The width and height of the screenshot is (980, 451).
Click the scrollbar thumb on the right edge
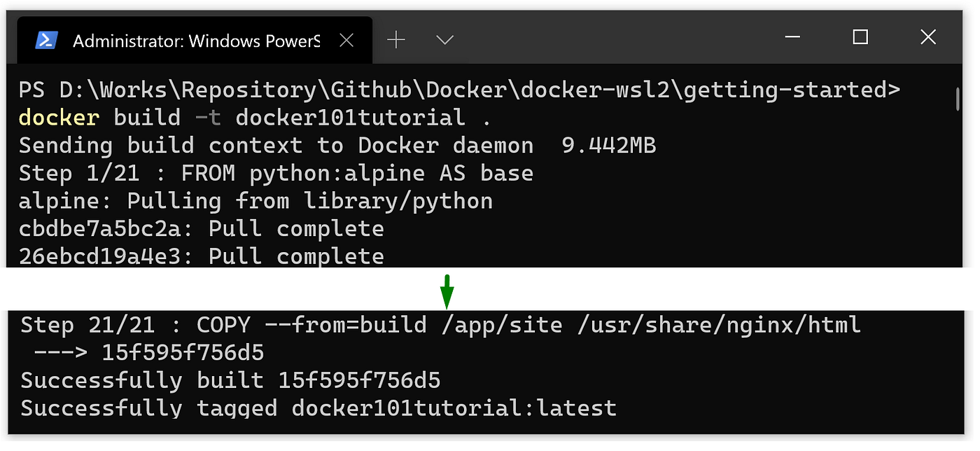[x=958, y=98]
